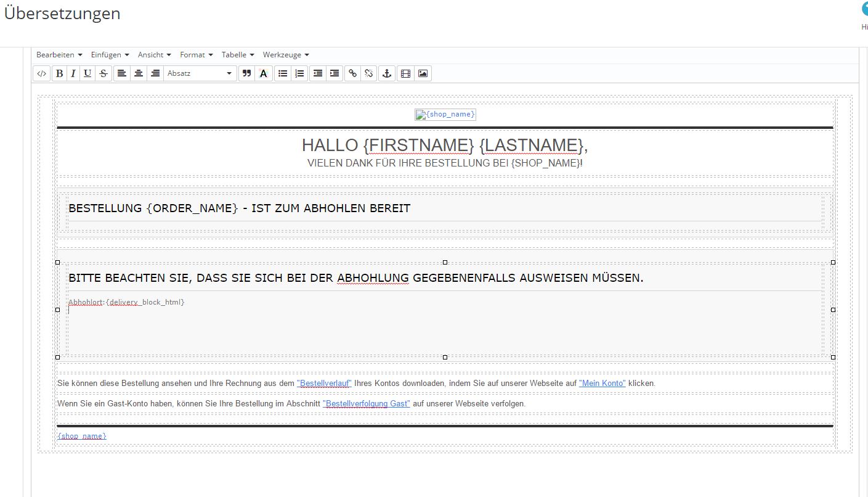Image resolution: width=868 pixels, height=497 pixels.
Task: Click the "Bestellverfolgung Gast" link
Action: coord(367,404)
